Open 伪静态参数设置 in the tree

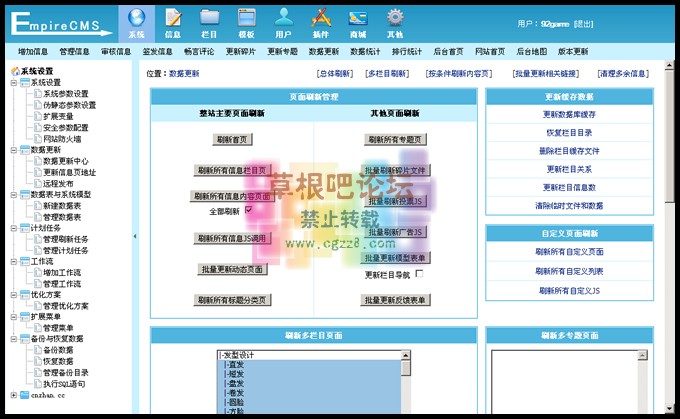pos(69,105)
